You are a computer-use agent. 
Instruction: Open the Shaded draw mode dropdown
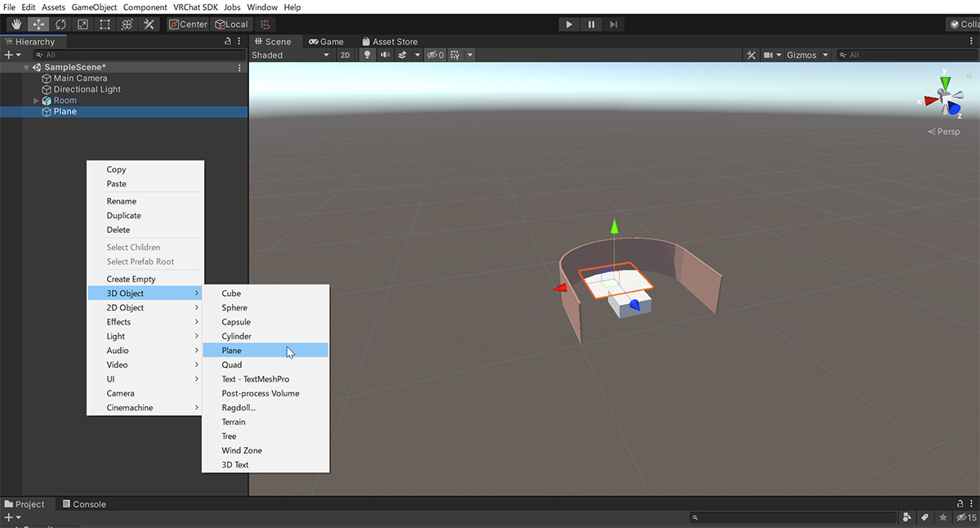290,55
